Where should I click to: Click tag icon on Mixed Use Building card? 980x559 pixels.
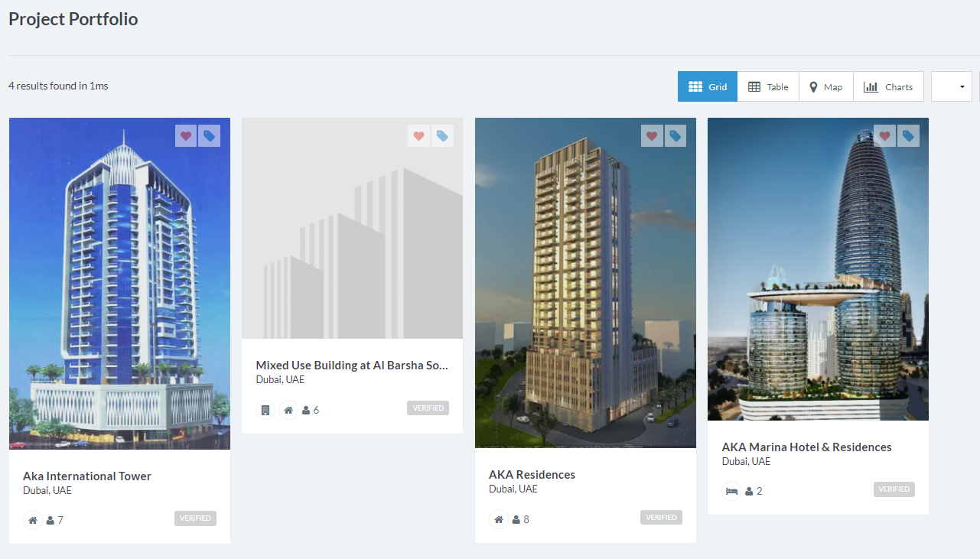pos(442,136)
